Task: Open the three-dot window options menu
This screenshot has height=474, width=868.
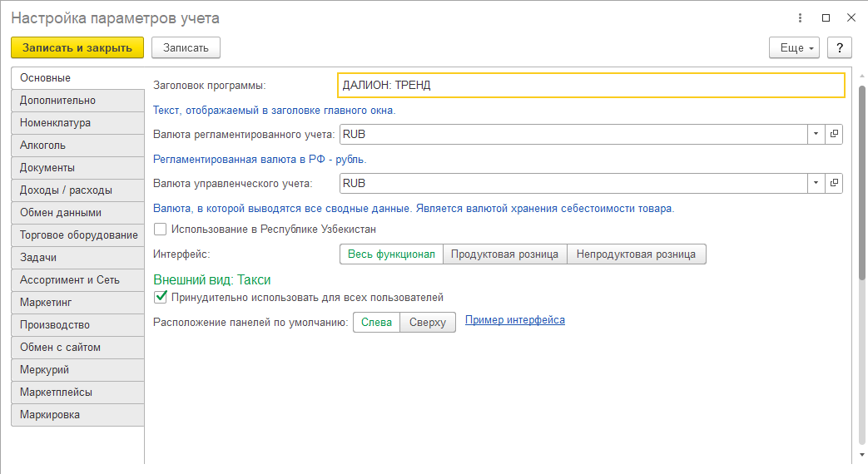Action: (801, 17)
